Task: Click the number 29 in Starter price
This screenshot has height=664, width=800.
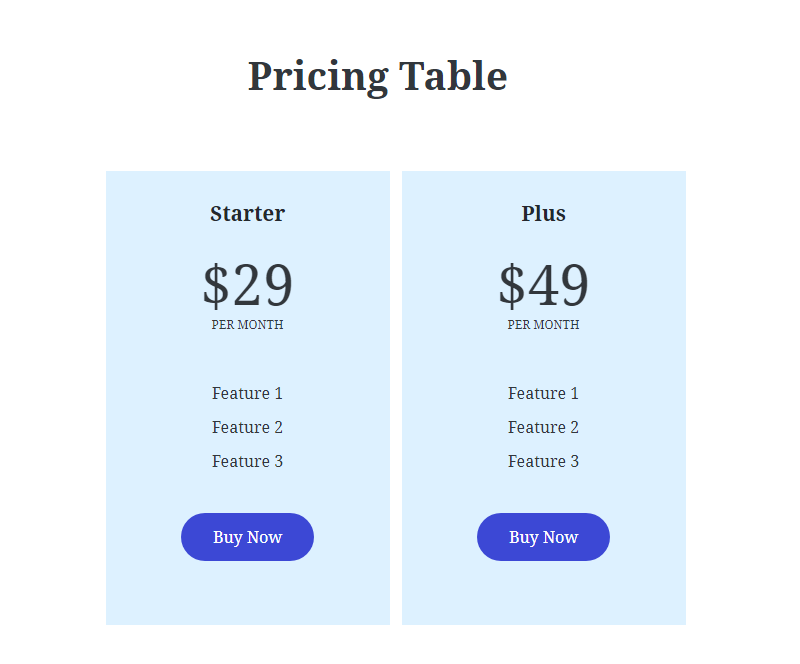Action: point(262,286)
